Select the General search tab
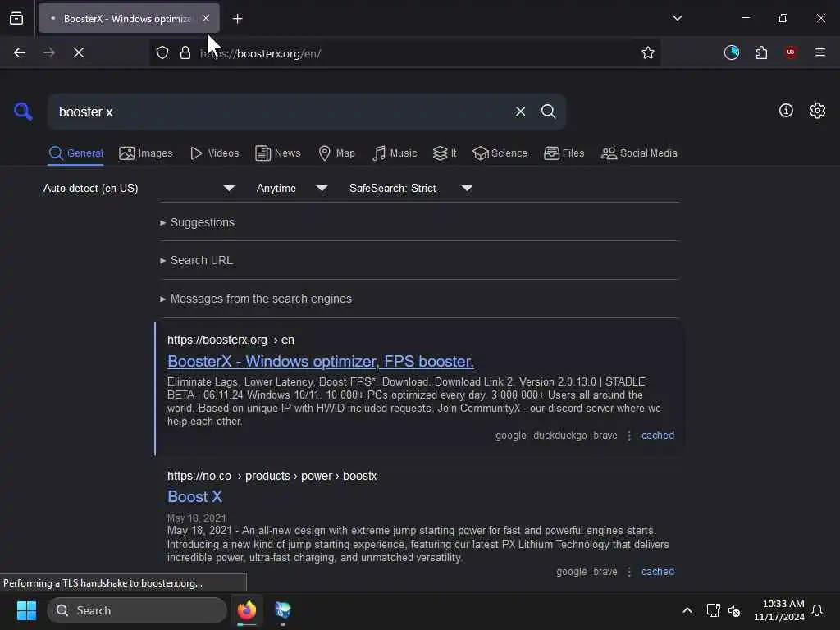The height and width of the screenshot is (630, 840). tap(75, 153)
